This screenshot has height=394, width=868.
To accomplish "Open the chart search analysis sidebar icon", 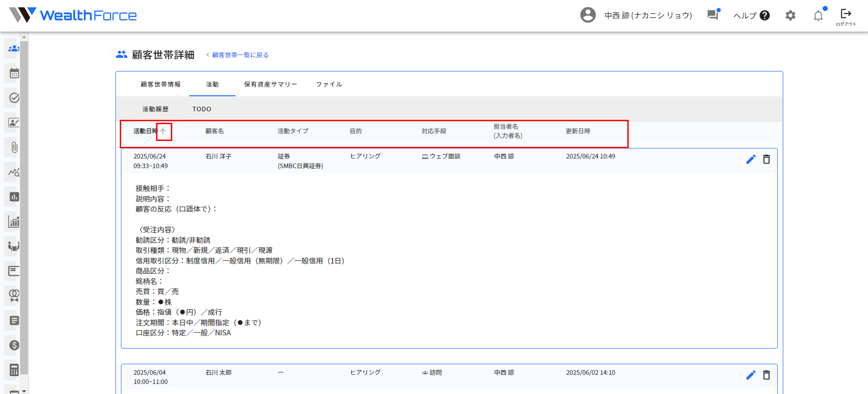I will (x=13, y=172).
